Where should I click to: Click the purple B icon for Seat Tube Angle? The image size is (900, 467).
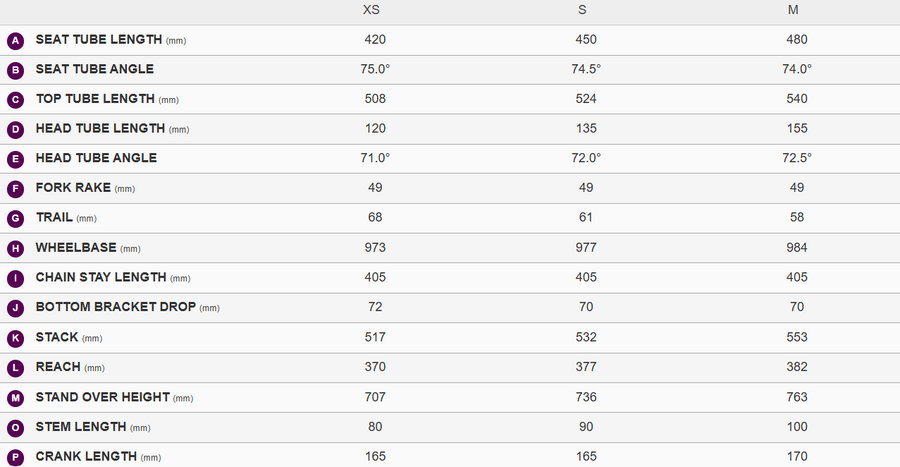click(15, 71)
